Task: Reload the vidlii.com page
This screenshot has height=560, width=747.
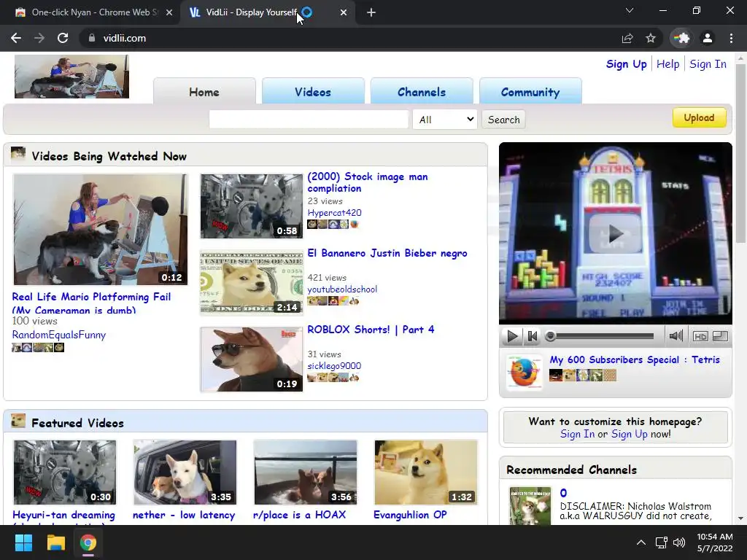Action: click(63, 38)
